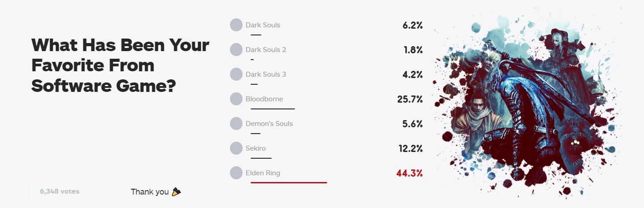The height and width of the screenshot is (208, 644).
Task: Click the Demon's Souls option label
Action: tap(269, 124)
